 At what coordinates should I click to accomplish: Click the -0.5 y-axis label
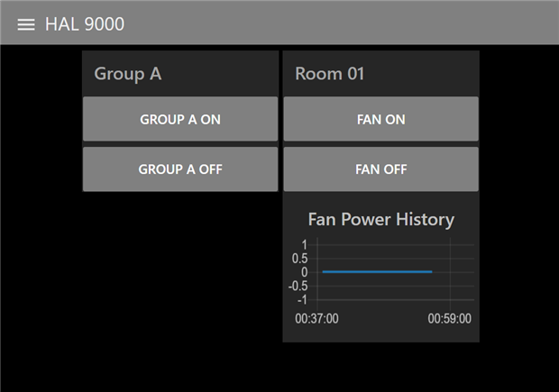[298, 286]
